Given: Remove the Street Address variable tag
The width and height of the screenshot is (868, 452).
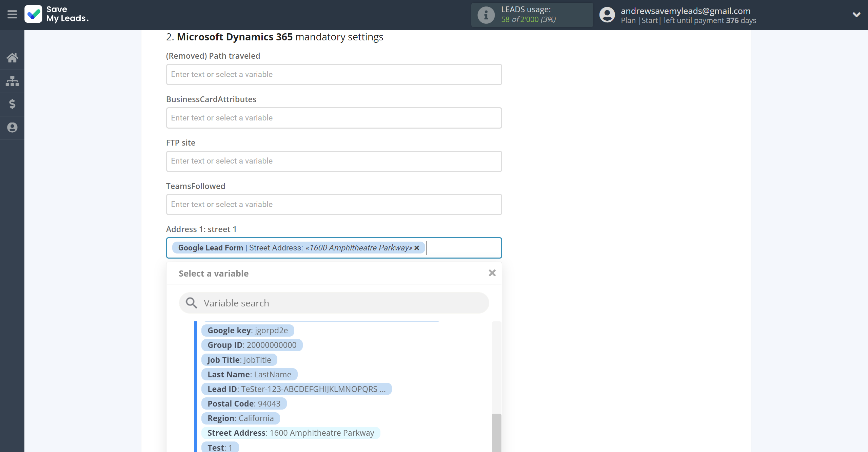Looking at the screenshot, I should (417, 248).
